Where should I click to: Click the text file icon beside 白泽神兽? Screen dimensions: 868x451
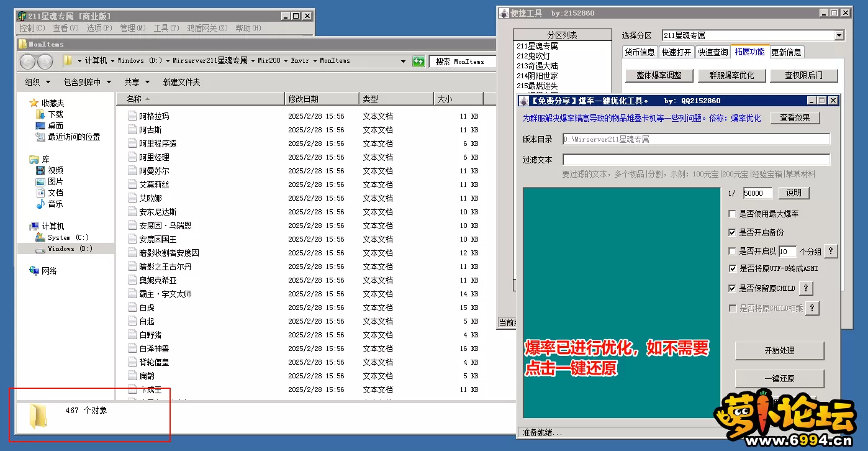coord(132,348)
